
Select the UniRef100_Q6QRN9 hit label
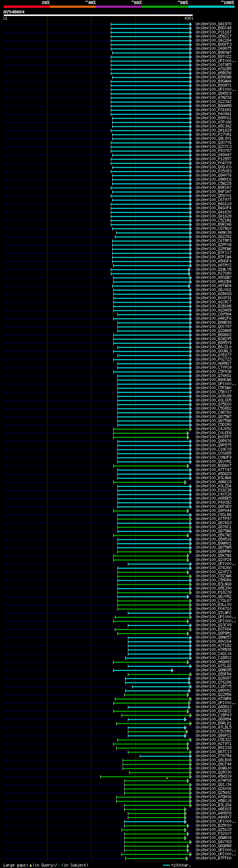[x=213, y=846]
